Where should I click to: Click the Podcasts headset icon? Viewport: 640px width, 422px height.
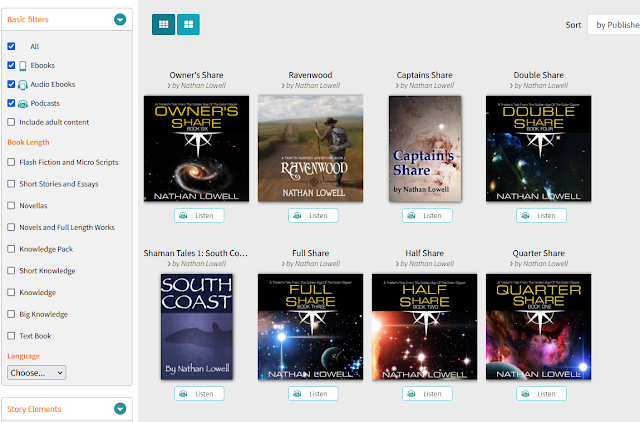point(23,104)
